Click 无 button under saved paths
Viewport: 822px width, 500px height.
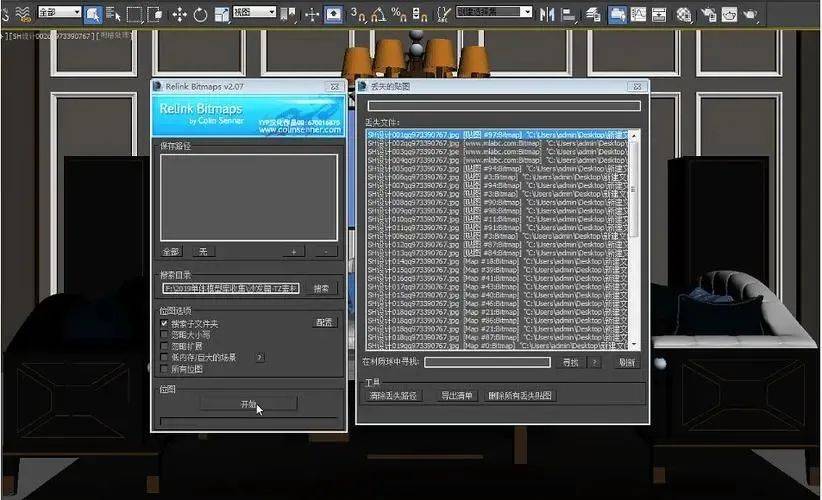click(x=203, y=252)
